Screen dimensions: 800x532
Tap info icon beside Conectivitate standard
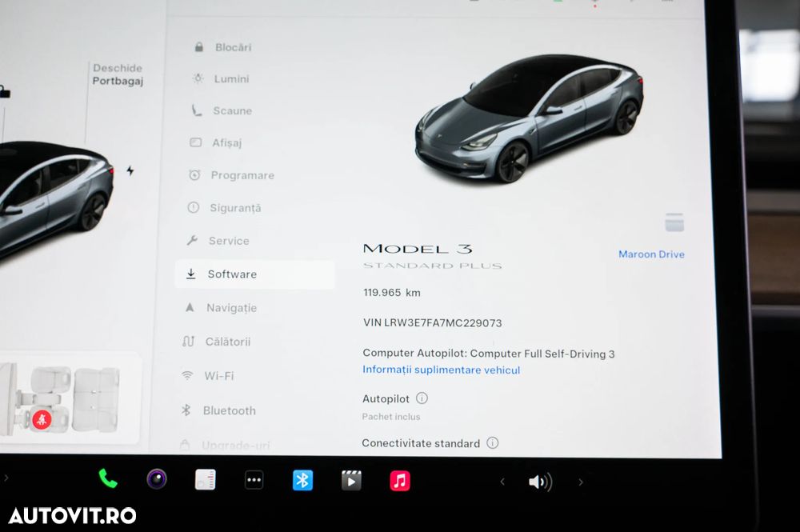pyautogui.click(x=492, y=442)
